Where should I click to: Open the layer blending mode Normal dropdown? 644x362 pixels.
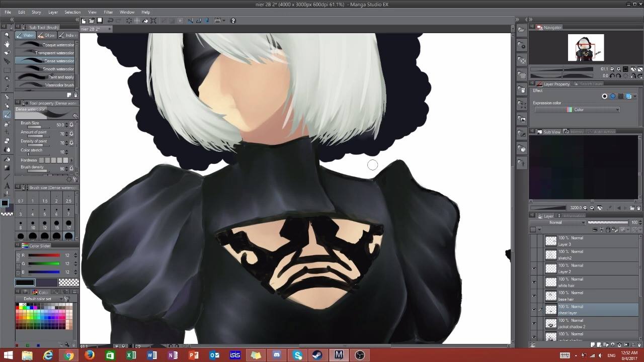[x=558, y=223]
